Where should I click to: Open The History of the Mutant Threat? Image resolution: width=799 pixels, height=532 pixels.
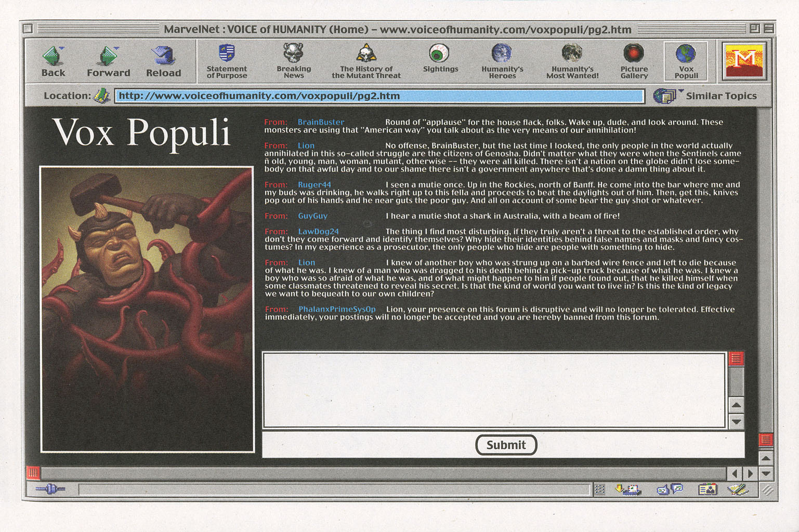(366, 61)
